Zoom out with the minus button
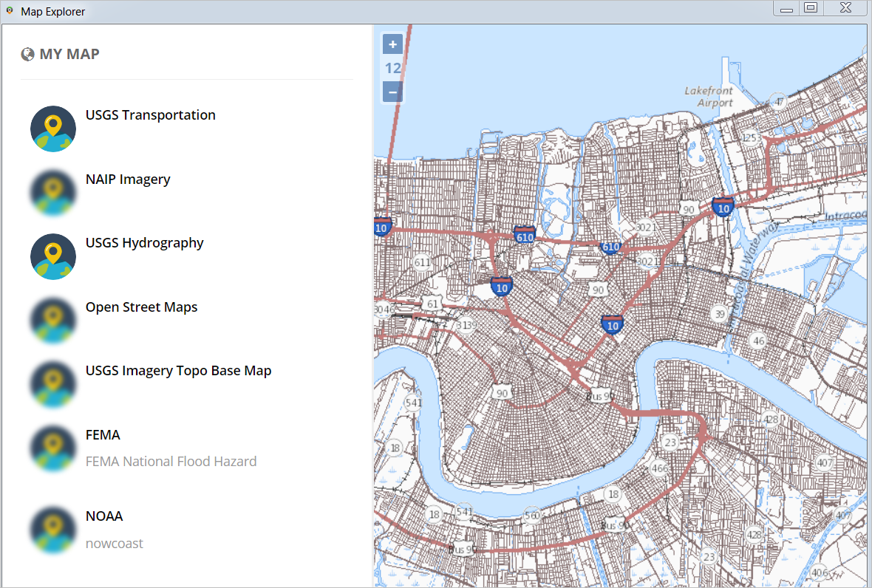This screenshot has width=872, height=588. point(392,92)
